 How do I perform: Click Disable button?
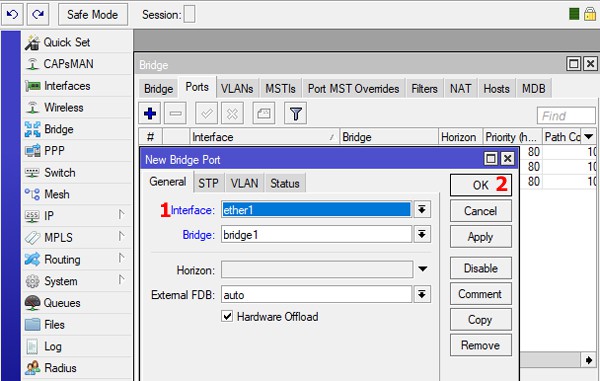pyautogui.click(x=481, y=268)
